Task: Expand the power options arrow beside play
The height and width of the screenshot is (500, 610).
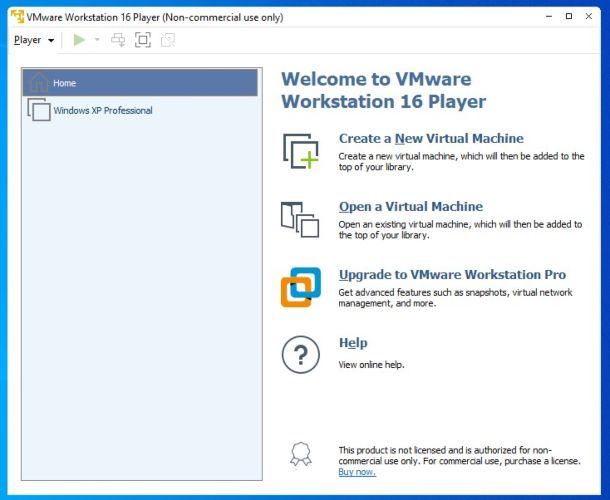Action: (97, 40)
